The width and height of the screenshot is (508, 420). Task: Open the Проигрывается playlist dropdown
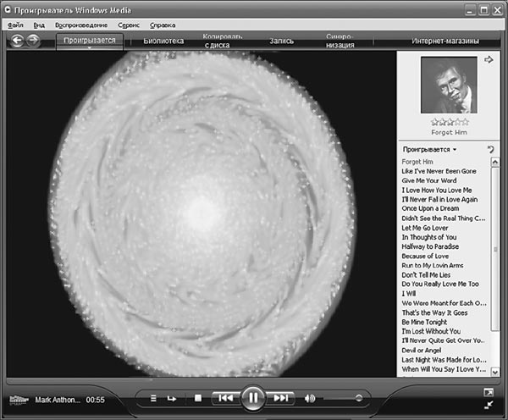pos(429,149)
